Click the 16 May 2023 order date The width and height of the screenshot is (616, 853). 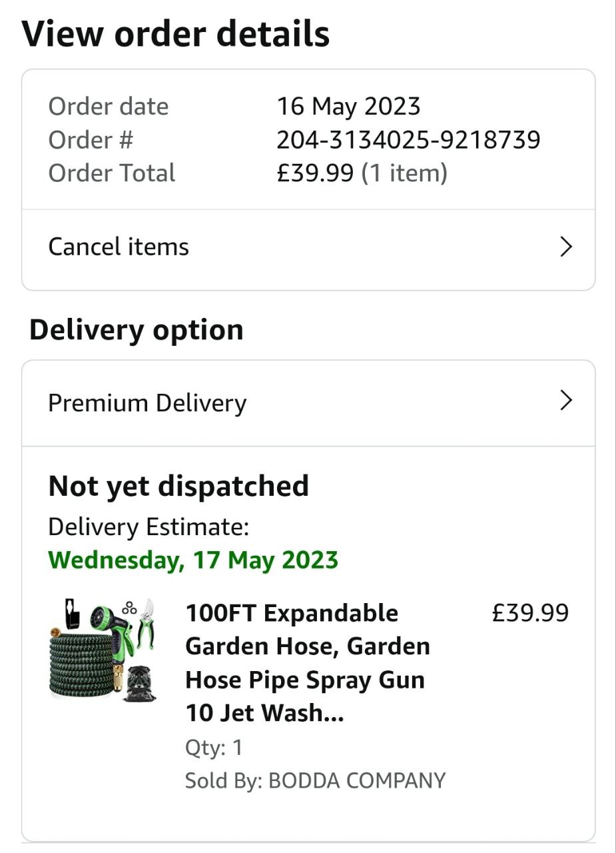(349, 107)
